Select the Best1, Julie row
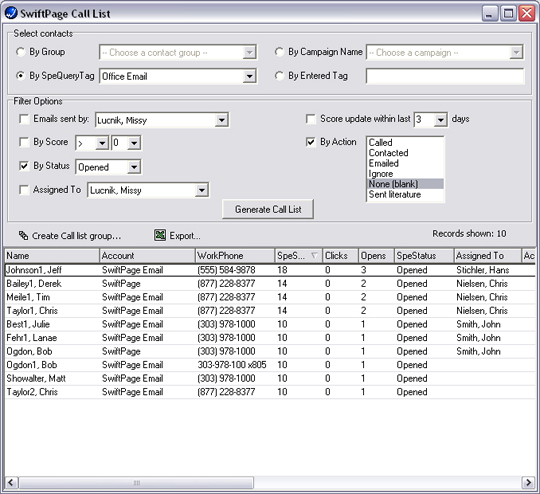Screen dimensions: 540x494 270,324
